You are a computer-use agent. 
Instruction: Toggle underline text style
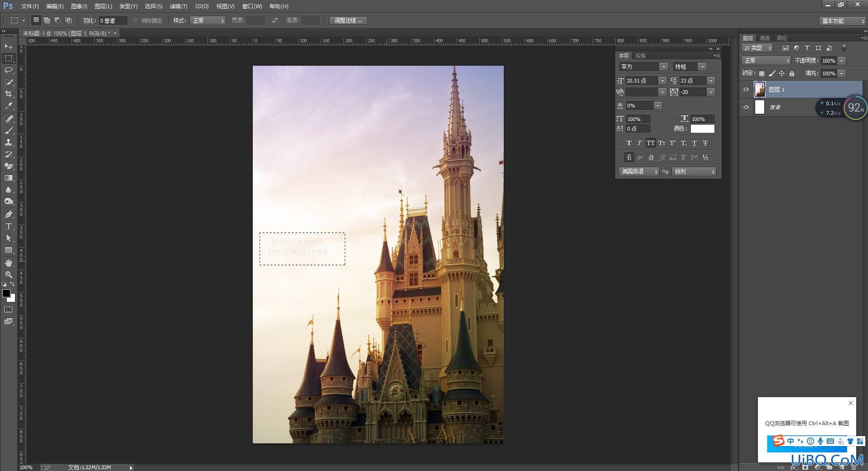(694, 143)
